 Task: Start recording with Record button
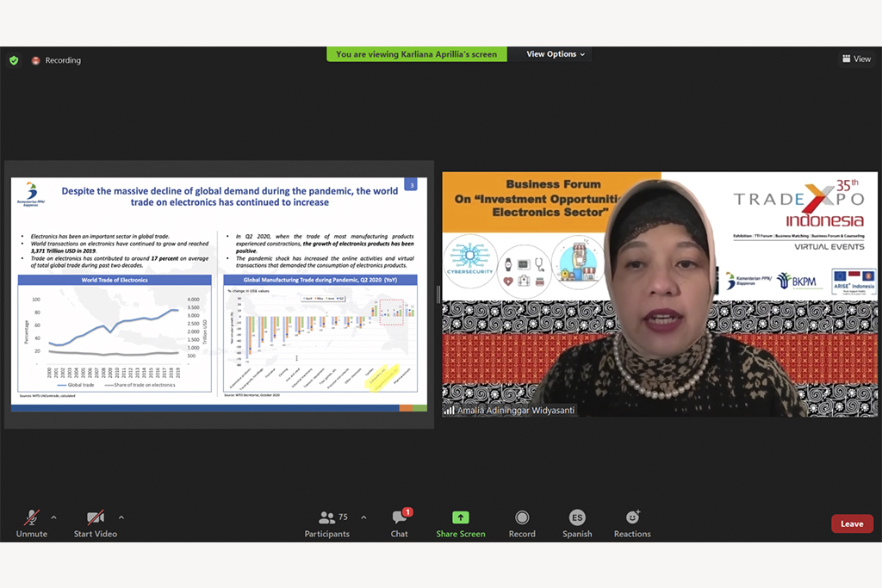pyautogui.click(x=522, y=523)
